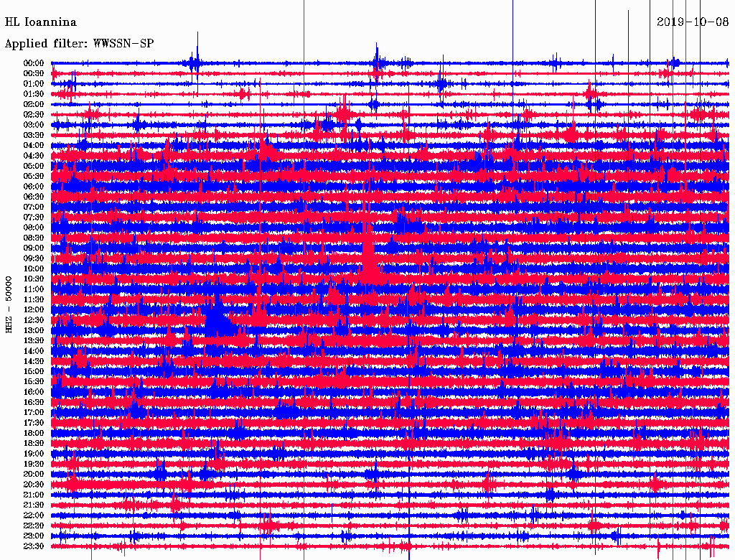Select the 00:30 time row label
The height and width of the screenshot is (560, 735).
34,74
